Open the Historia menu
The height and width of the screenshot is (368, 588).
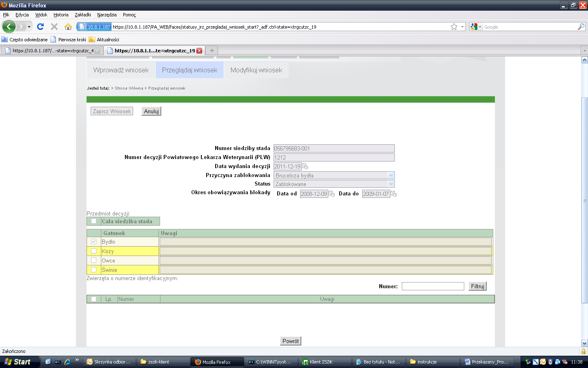pyautogui.click(x=61, y=15)
